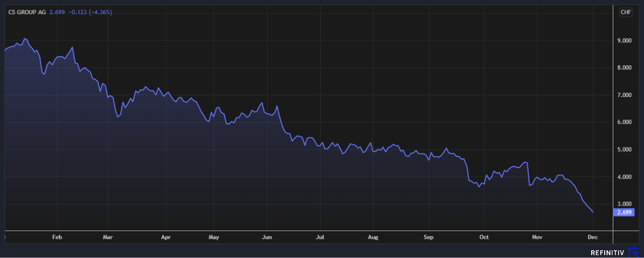
Task: Click the 5.000 price axis label
Action: [624, 150]
